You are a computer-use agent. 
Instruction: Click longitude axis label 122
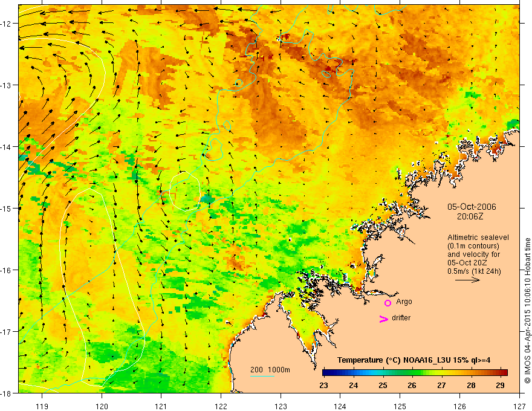point(221,406)
